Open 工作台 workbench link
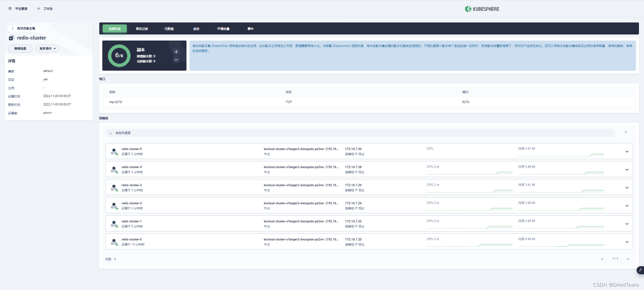 [45, 9]
